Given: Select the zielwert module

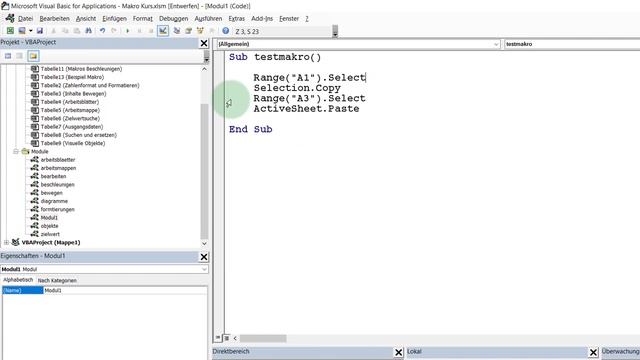Looking at the screenshot, I should point(50,234).
